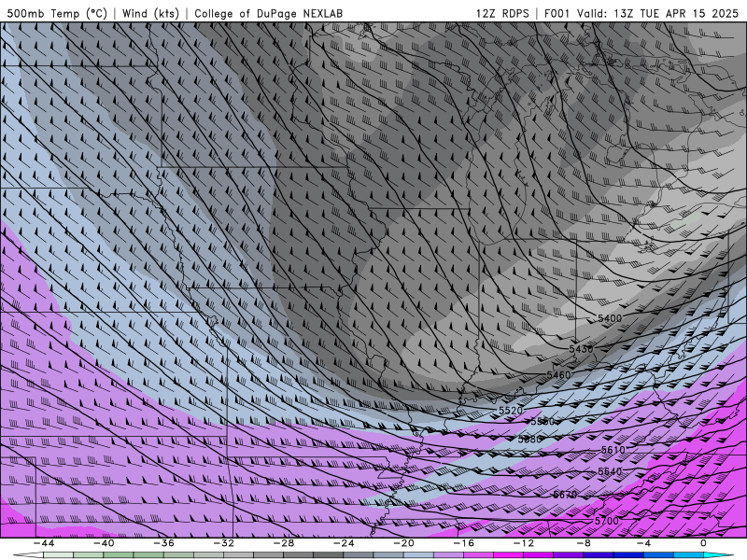Viewport: 747px width, 560px height.
Task: Click the 5430 height contour label
Action: click(581, 349)
